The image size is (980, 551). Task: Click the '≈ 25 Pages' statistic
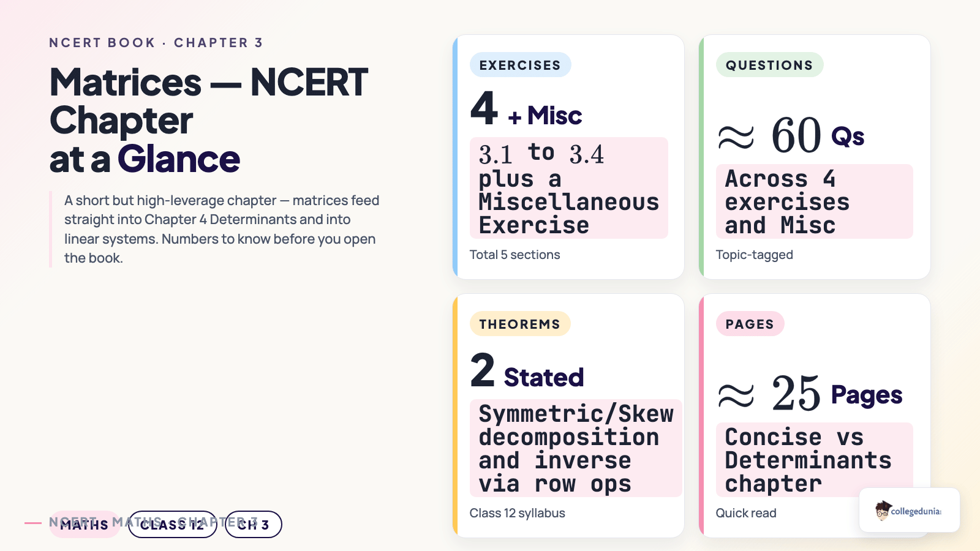pyautogui.click(x=809, y=393)
